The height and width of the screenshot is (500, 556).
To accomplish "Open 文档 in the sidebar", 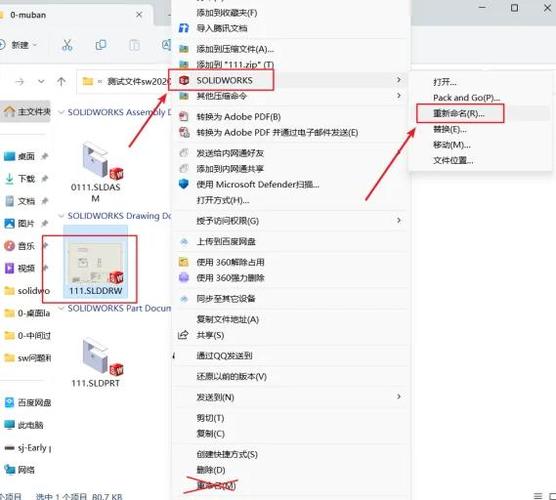I will (25, 201).
